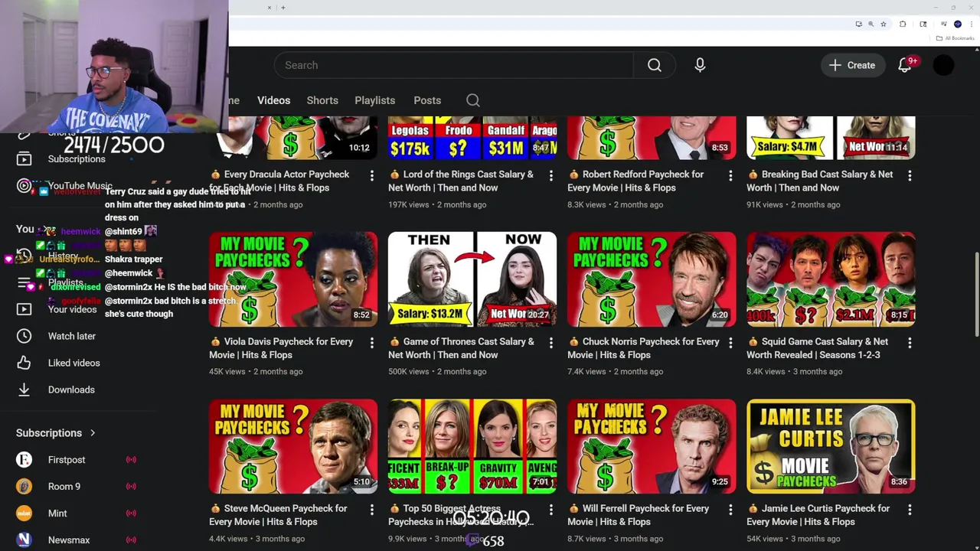Screen dimensions: 980x551
Task: Click the Firstpost channel avatar
Action: tap(24, 460)
